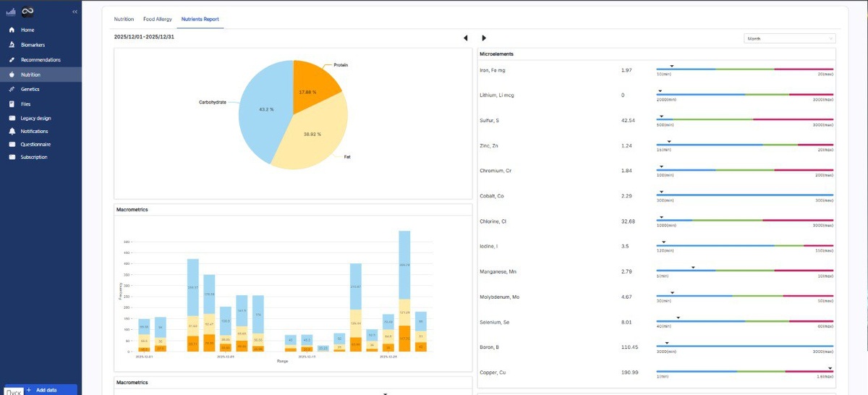Click the Protein pie chart label
This screenshot has height=395, width=868.
click(x=341, y=65)
